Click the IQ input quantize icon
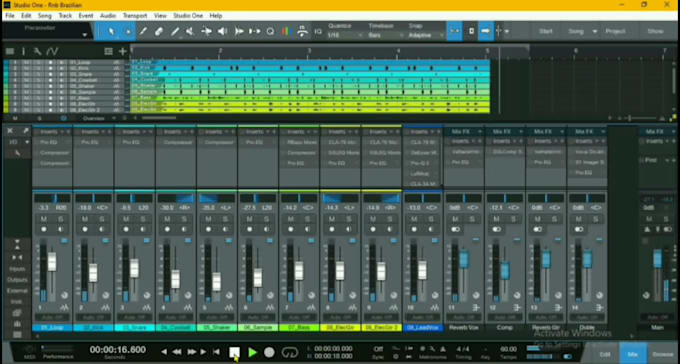This screenshot has width=680, height=364. tap(318, 31)
